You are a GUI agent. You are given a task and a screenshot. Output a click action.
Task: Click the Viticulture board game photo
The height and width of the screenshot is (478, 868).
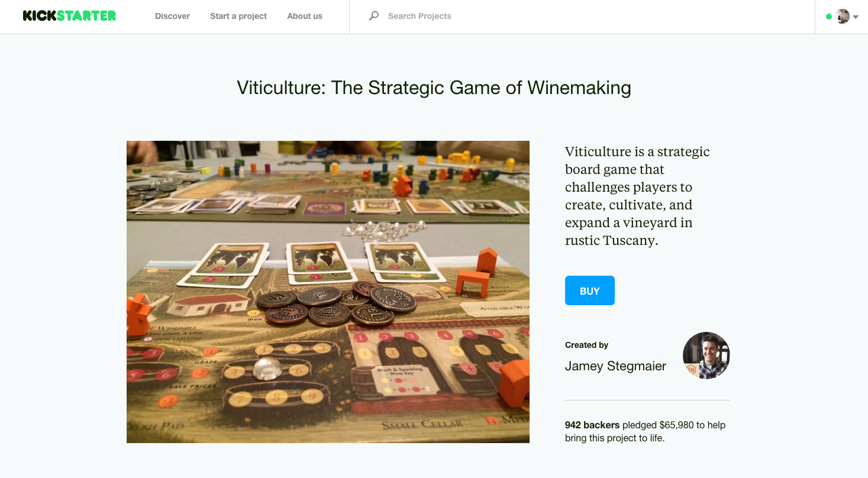(x=328, y=292)
